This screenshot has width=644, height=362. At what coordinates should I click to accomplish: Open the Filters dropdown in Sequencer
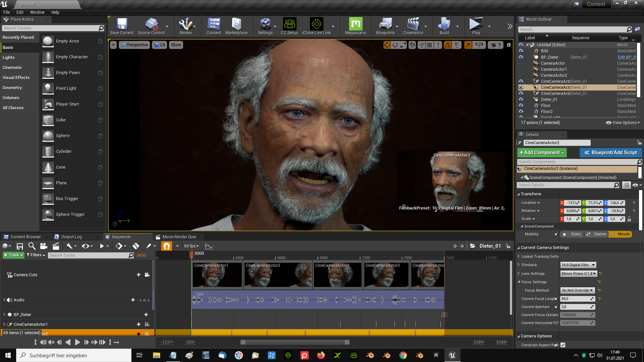click(x=36, y=255)
